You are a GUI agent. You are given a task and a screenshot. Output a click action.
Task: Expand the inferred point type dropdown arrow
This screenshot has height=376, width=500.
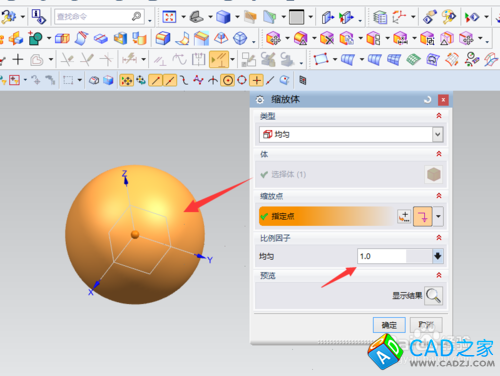pos(438,216)
